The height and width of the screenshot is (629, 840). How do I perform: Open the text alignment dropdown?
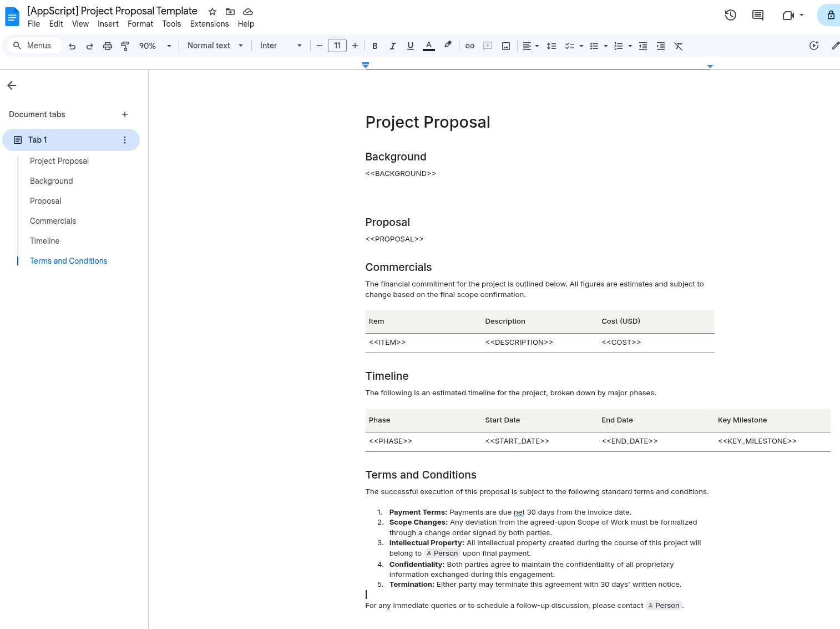(x=531, y=46)
